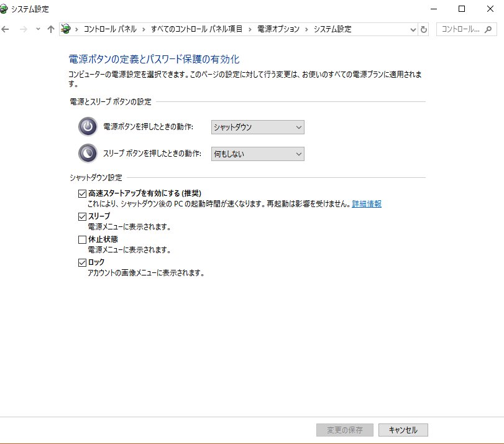The width and height of the screenshot is (504, 444).
Task: Click the address bar history chevron
Action: point(414,29)
